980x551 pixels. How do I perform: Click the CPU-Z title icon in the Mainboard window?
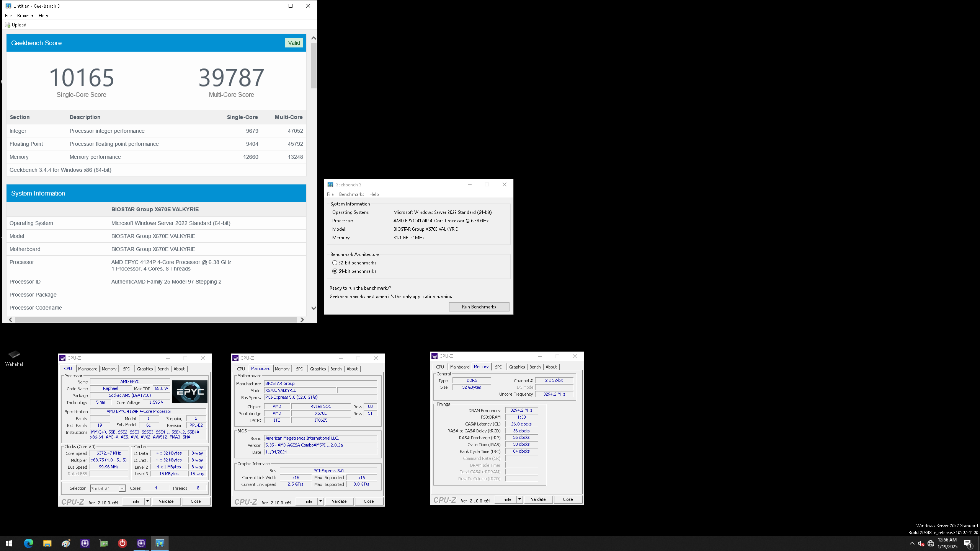pyautogui.click(x=235, y=358)
